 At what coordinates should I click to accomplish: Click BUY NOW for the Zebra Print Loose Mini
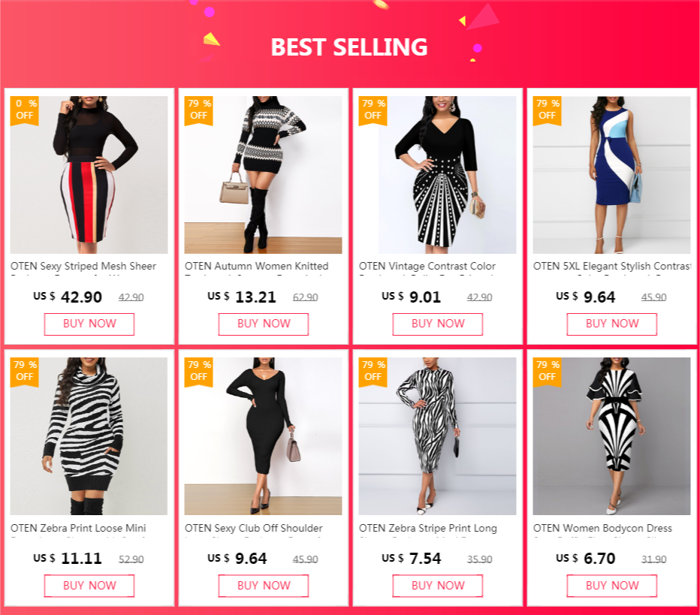point(89,586)
